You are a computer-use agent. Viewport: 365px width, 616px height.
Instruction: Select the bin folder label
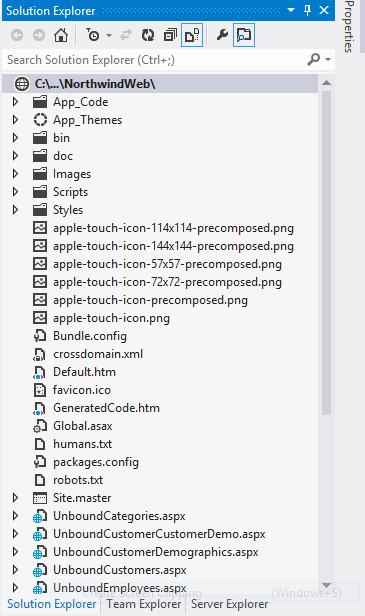tap(61, 138)
